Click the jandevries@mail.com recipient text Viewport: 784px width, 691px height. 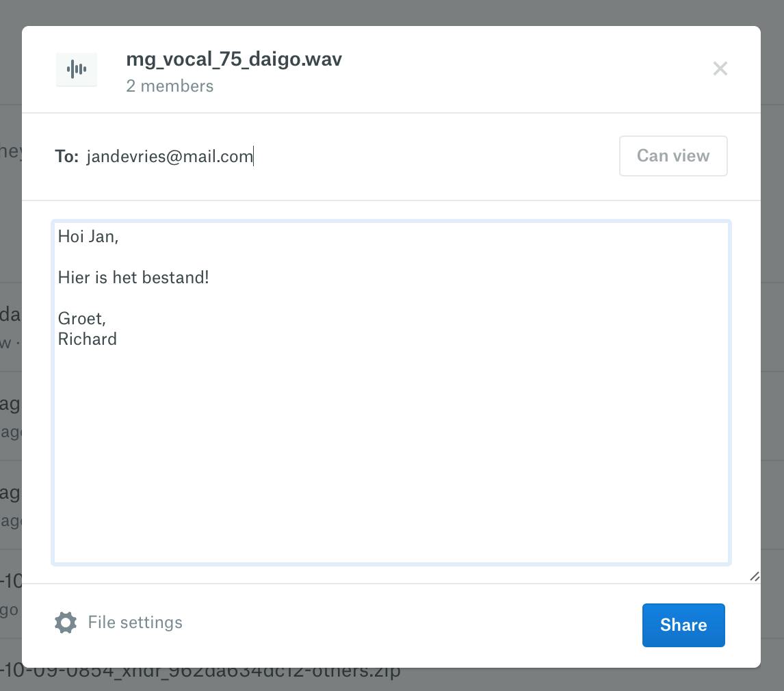tap(170, 157)
